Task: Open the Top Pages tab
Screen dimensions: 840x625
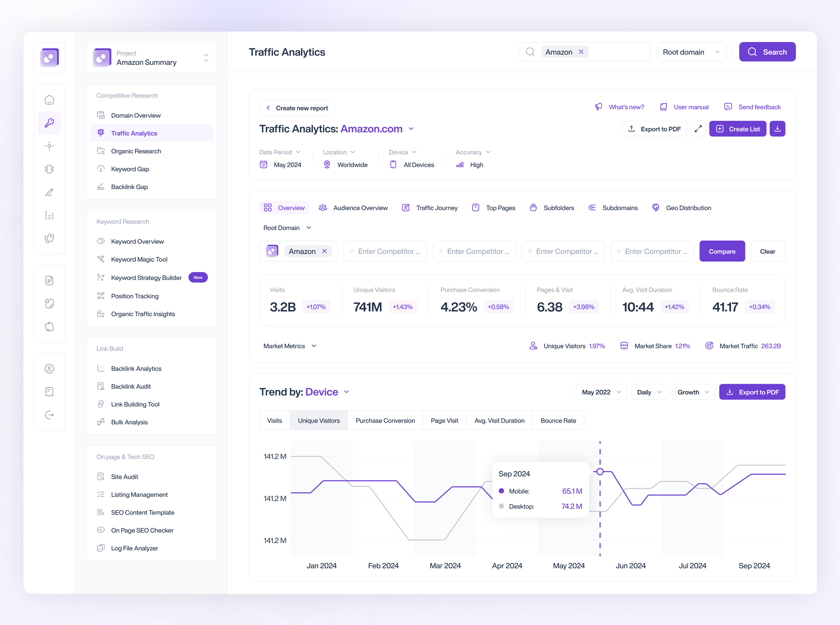Action: coord(493,208)
